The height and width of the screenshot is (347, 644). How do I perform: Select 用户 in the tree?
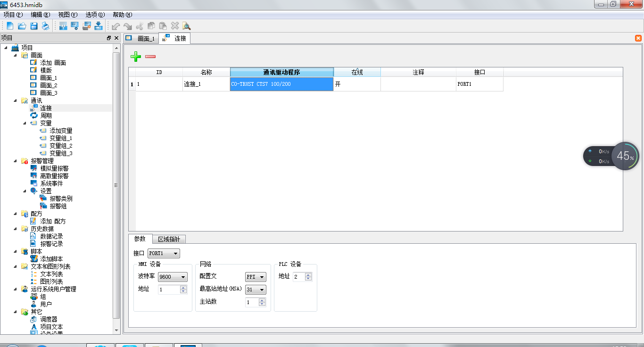(46, 304)
